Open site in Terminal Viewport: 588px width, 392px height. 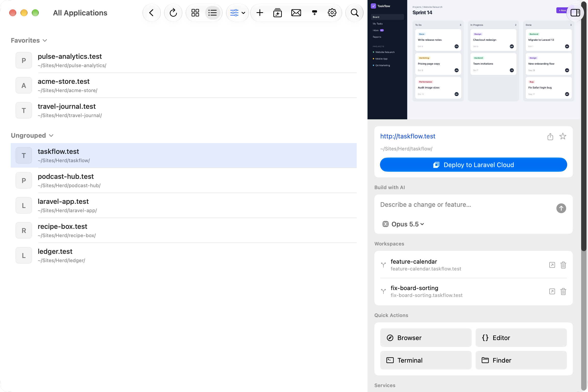point(426,360)
